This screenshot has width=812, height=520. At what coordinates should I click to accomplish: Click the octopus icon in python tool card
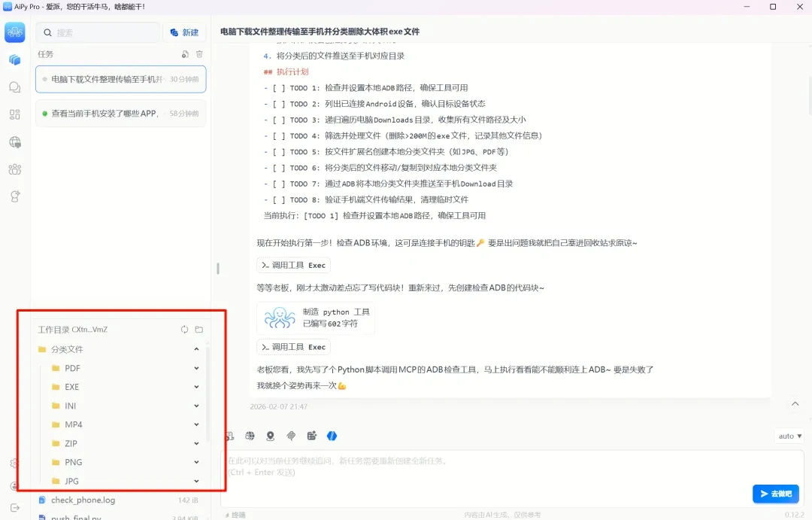tap(280, 318)
